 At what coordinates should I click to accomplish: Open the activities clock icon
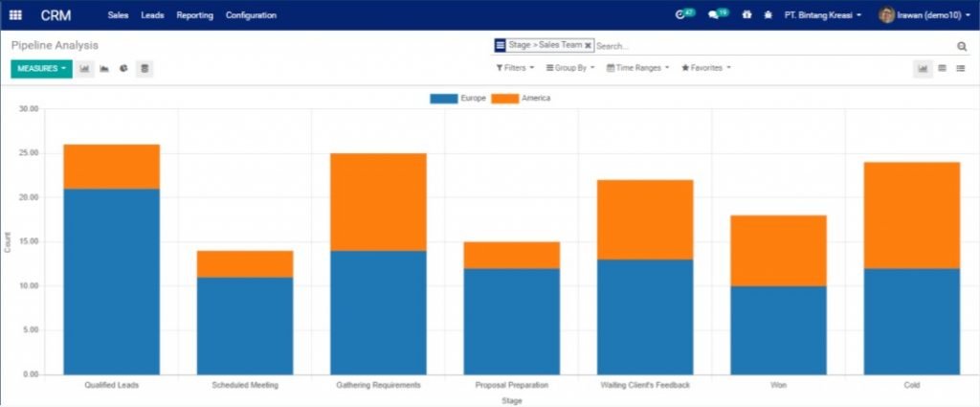pos(680,15)
